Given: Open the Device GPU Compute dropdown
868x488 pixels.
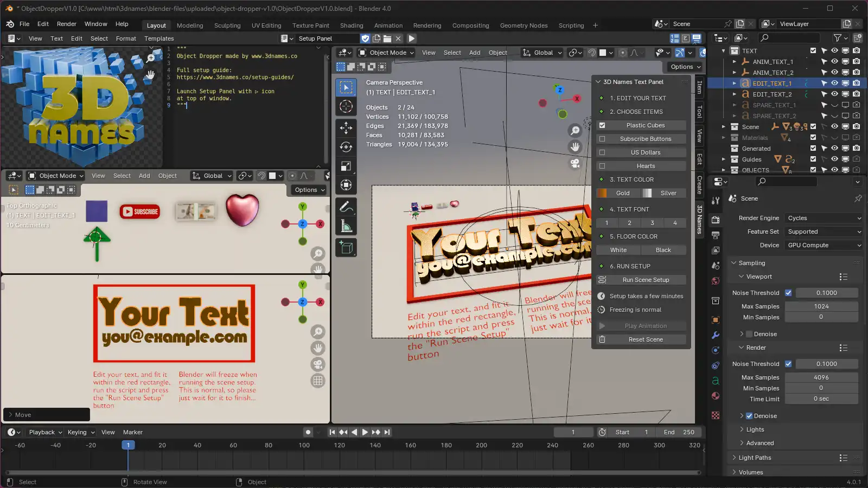Looking at the screenshot, I should tap(823, 245).
